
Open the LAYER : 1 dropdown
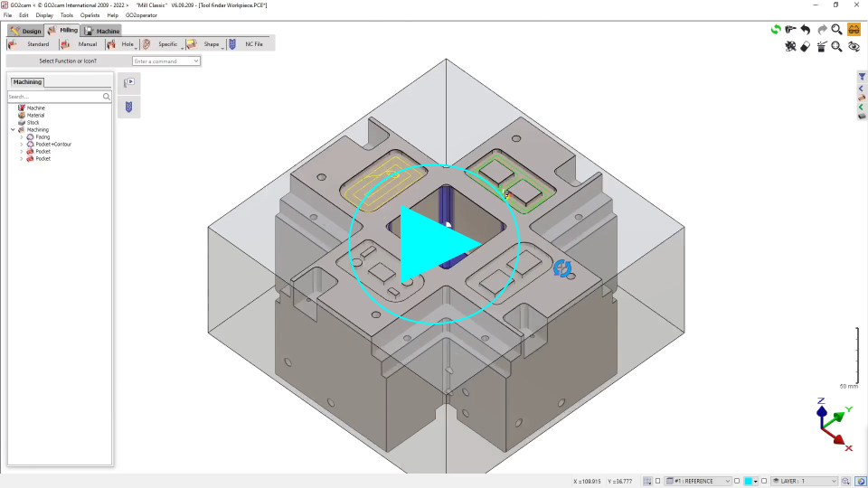click(x=804, y=481)
